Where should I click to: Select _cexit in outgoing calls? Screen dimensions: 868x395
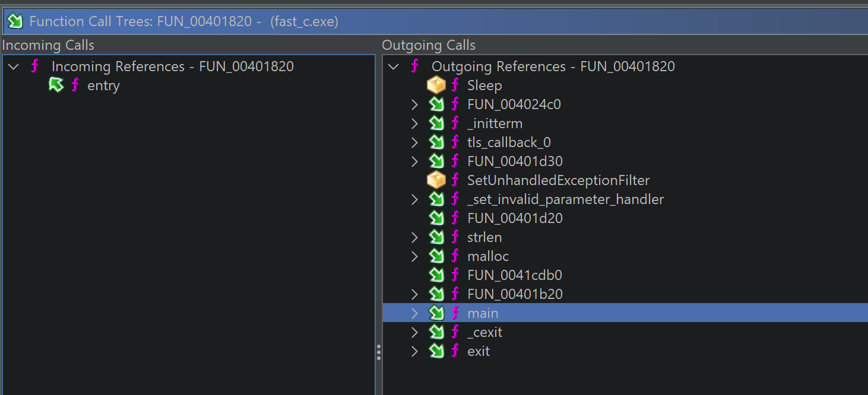click(484, 333)
